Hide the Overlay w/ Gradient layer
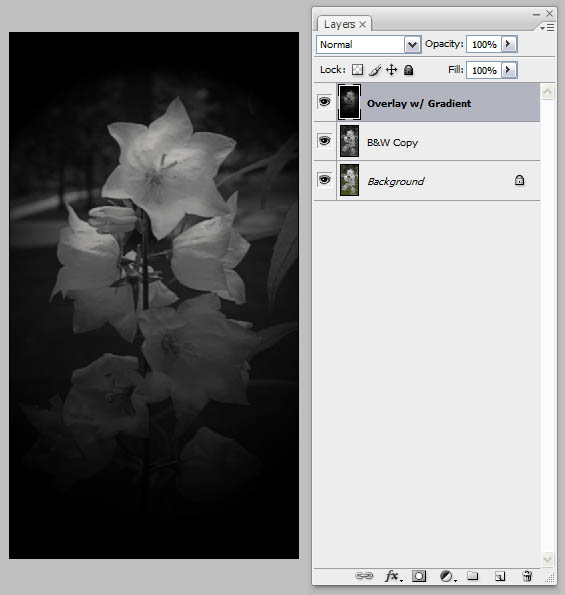Viewport: 565px width, 595px height. point(324,102)
